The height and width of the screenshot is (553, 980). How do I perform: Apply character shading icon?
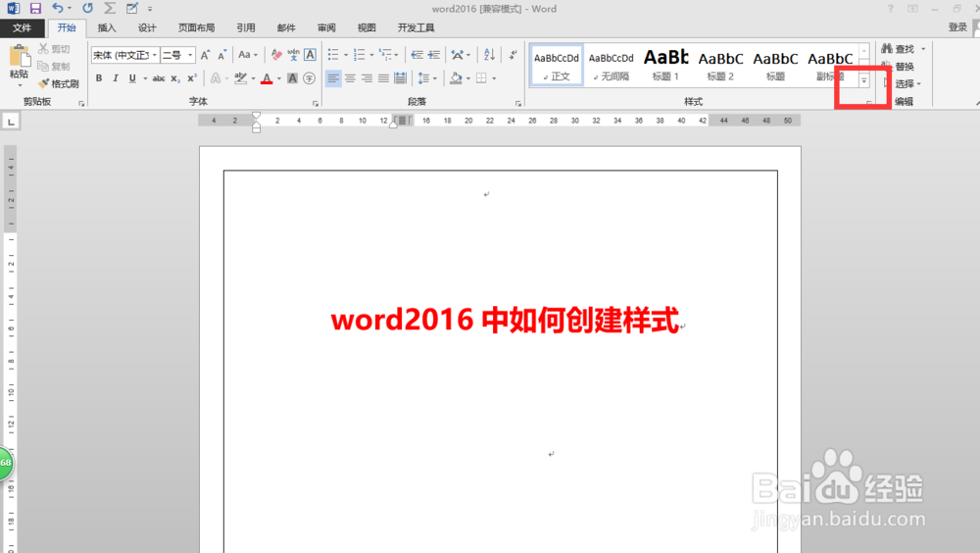pyautogui.click(x=292, y=78)
